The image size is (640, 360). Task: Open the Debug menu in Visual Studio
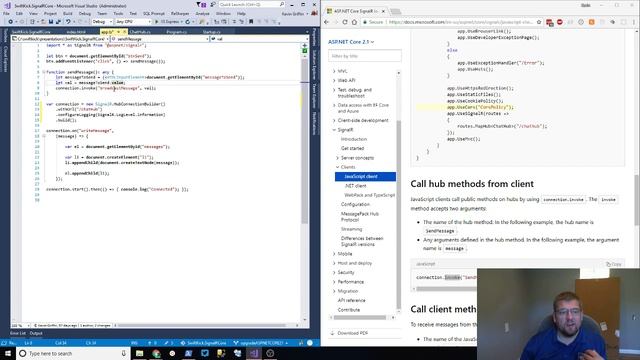[x=85, y=13]
